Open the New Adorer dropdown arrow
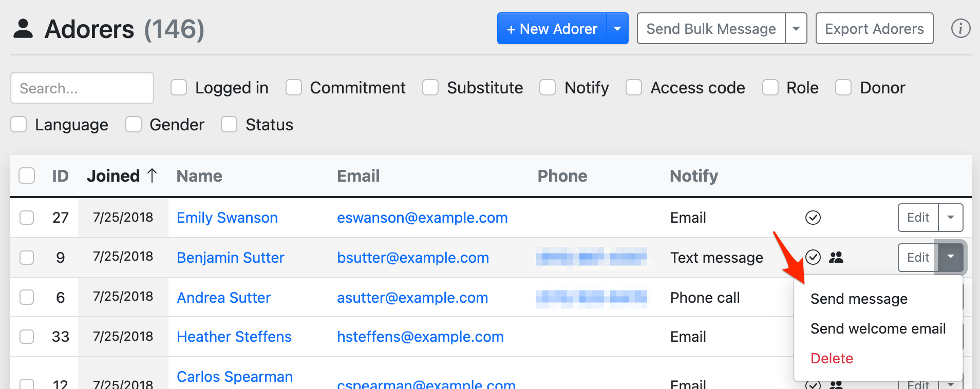 [x=617, y=29]
